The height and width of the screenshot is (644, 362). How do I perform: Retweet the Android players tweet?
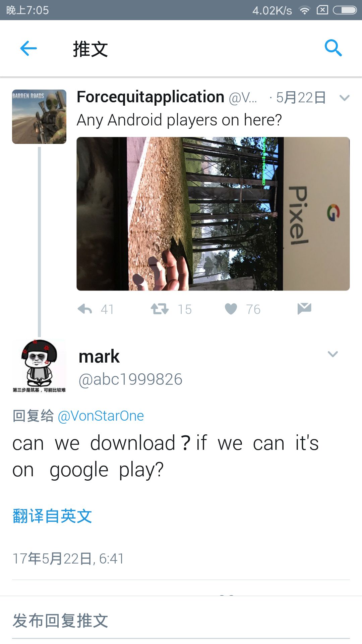[160, 309]
